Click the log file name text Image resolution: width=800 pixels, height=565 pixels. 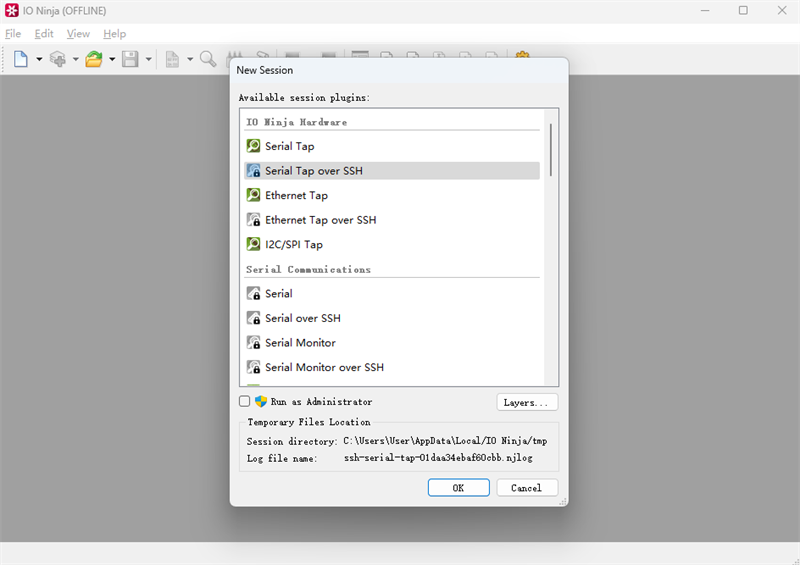tap(438, 457)
